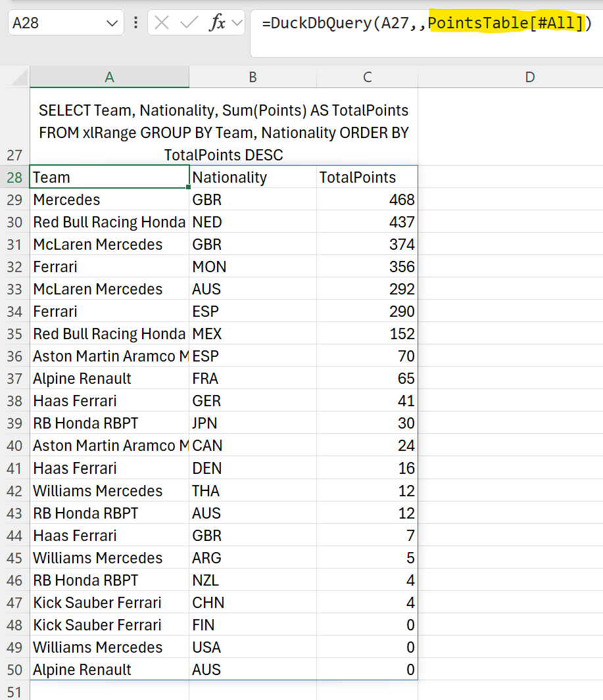
Task: Open the Name Box dropdown arrow
Action: click(110, 24)
